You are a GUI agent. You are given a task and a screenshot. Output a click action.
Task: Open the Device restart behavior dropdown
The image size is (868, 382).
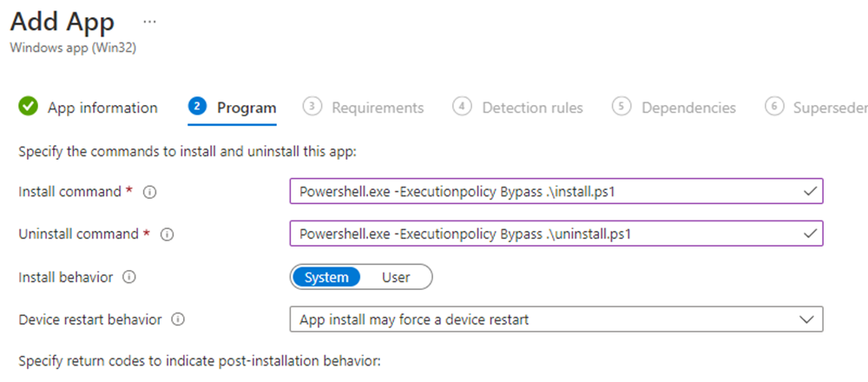click(x=556, y=319)
